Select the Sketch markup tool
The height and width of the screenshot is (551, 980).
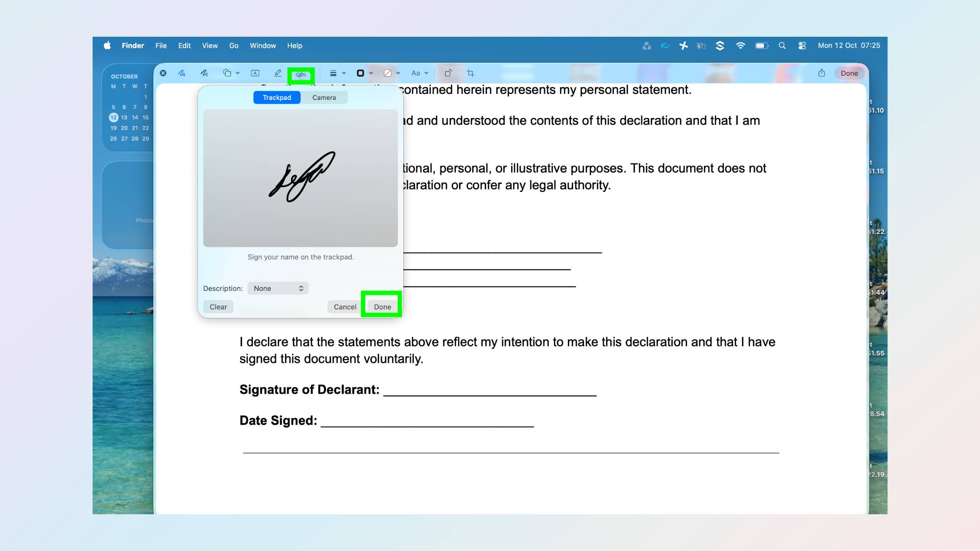click(182, 73)
